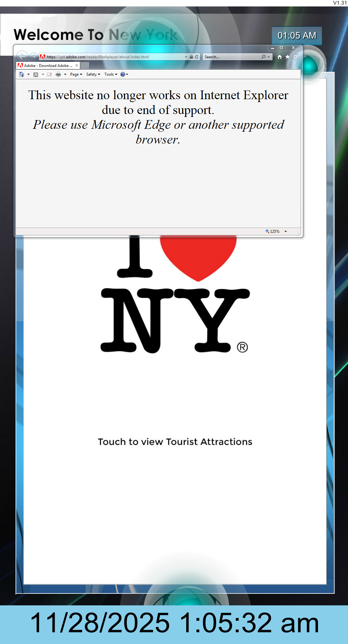Click the browser Forward arrow button
The height and width of the screenshot is (644, 348).
[x=33, y=57]
